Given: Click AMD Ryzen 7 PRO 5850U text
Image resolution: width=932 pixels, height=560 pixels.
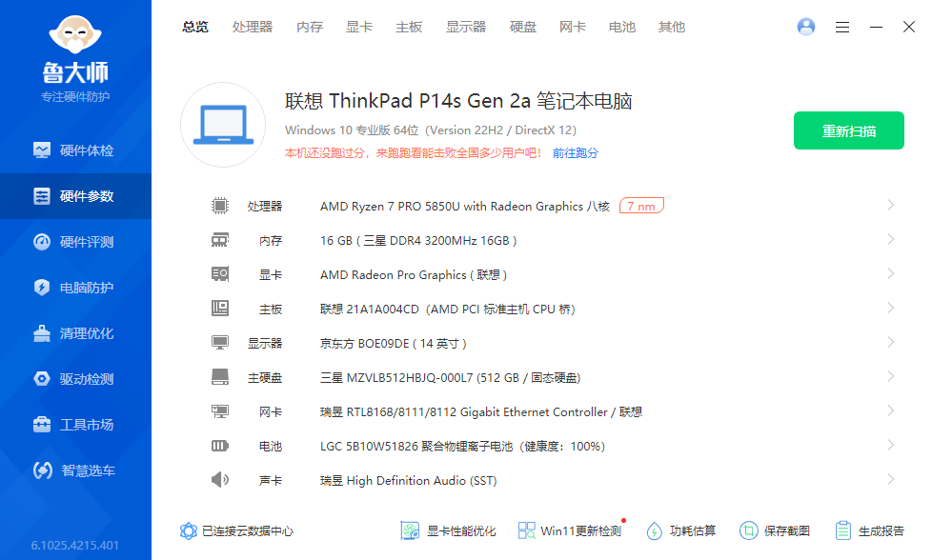Looking at the screenshot, I should (x=465, y=206).
